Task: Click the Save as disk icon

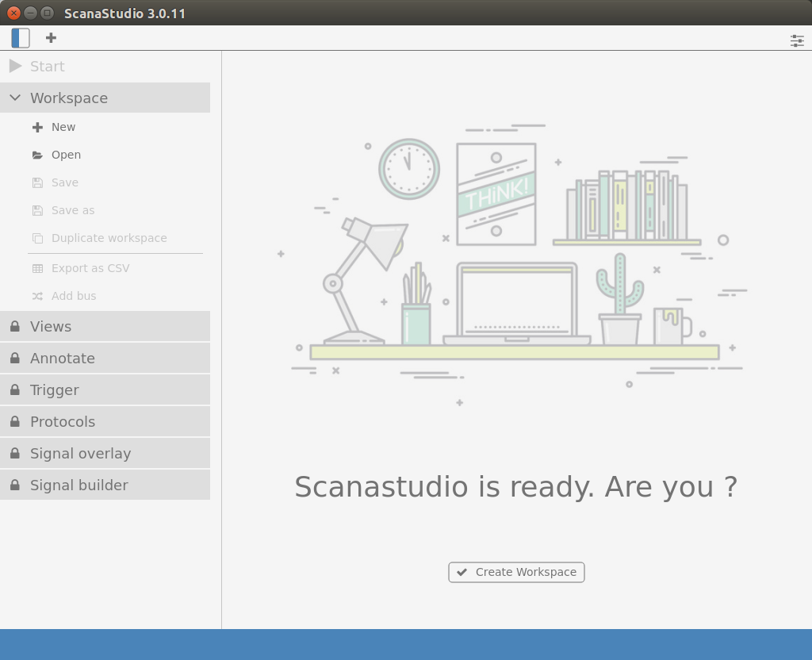Action: (x=37, y=210)
